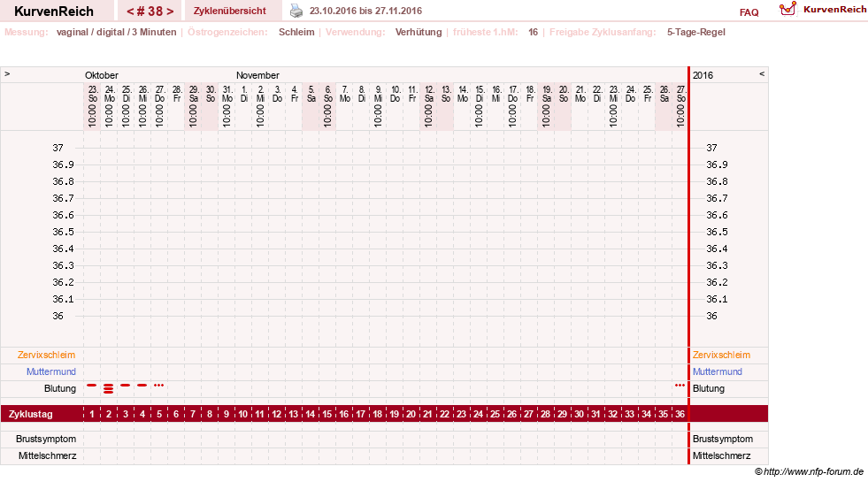This screenshot has width=868, height=482.
Task: Click the Schleim value after Östrogenzeichen
Action: click(x=296, y=32)
